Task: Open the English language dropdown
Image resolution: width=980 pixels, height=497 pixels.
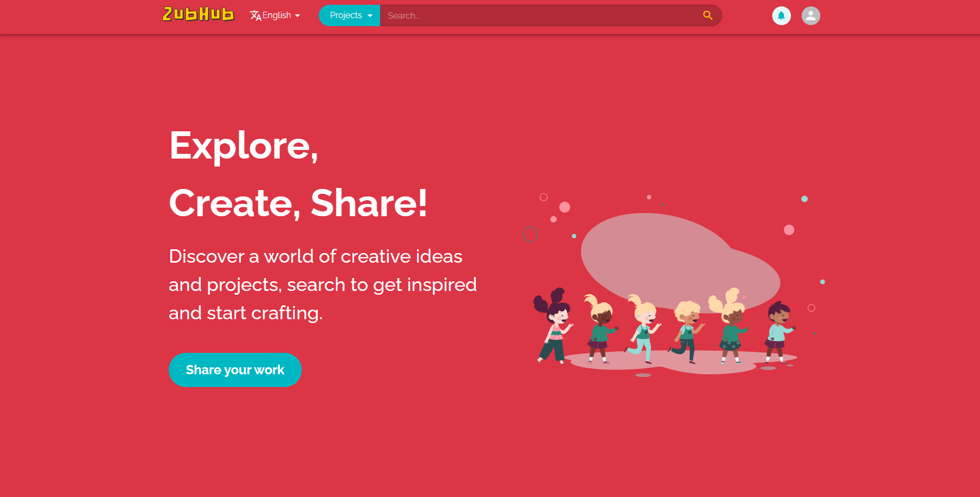Action: coord(275,15)
